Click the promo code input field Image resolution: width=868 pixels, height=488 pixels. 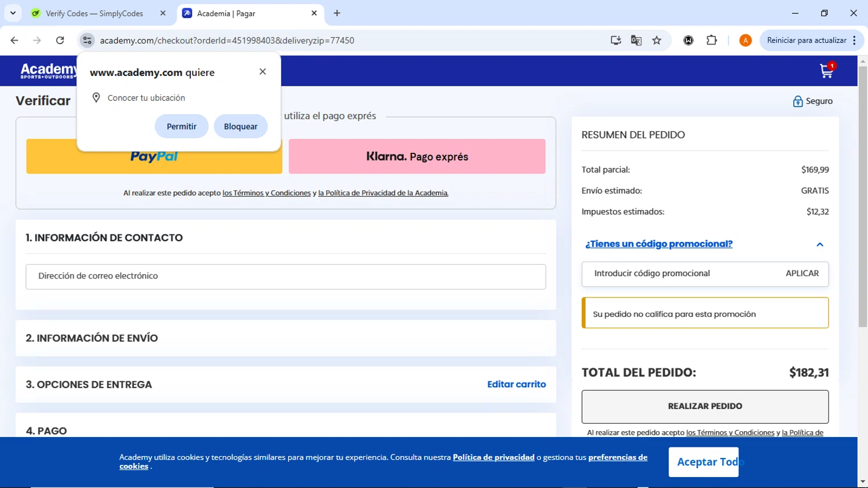(x=683, y=274)
